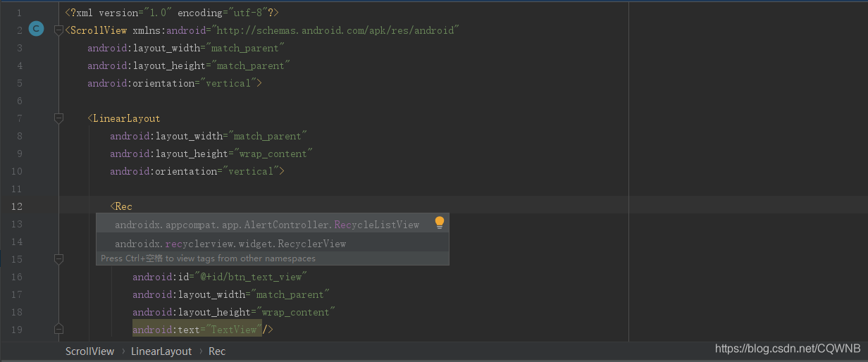Click the highlighted "TextView" text value
Screen dimensions: 868x362
tap(234, 330)
